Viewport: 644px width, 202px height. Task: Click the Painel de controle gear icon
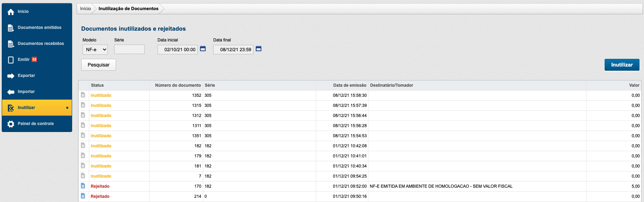coord(11,124)
